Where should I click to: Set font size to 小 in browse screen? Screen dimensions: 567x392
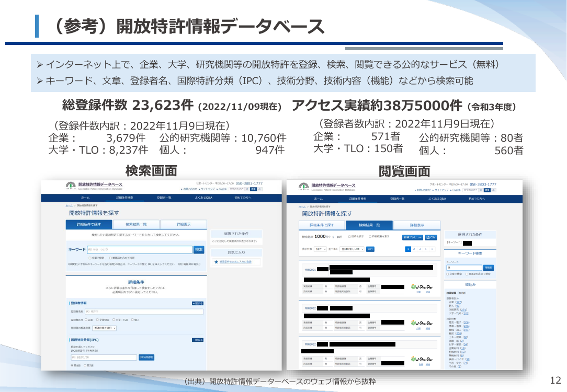(x=493, y=190)
